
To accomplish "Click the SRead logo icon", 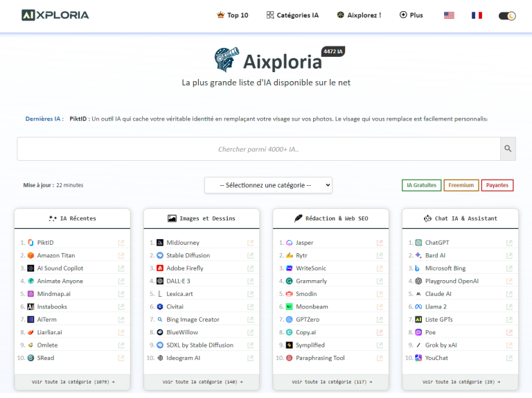I will click(30, 358).
